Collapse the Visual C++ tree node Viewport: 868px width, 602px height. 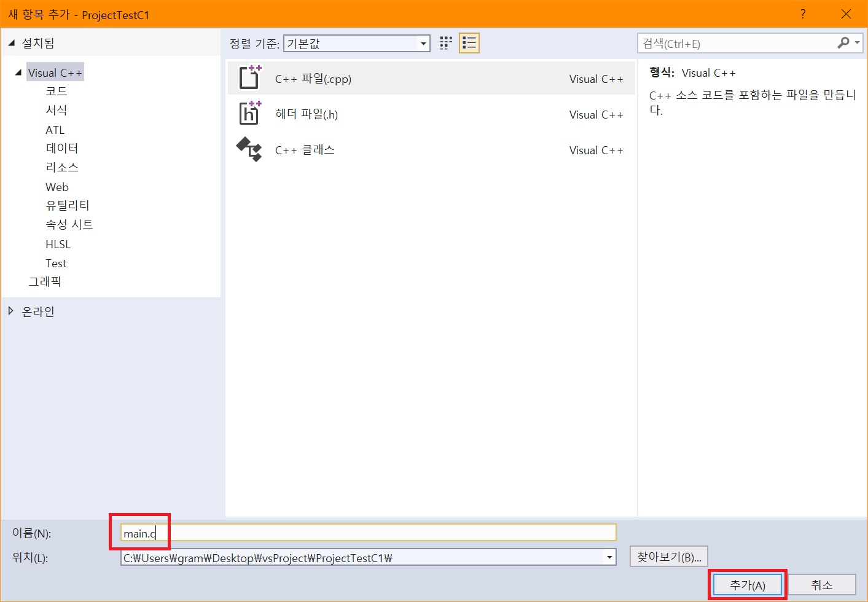(x=18, y=72)
